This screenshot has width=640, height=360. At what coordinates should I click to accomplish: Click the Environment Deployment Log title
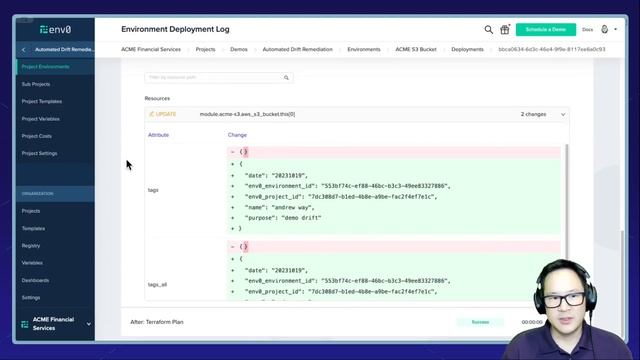click(175, 29)
